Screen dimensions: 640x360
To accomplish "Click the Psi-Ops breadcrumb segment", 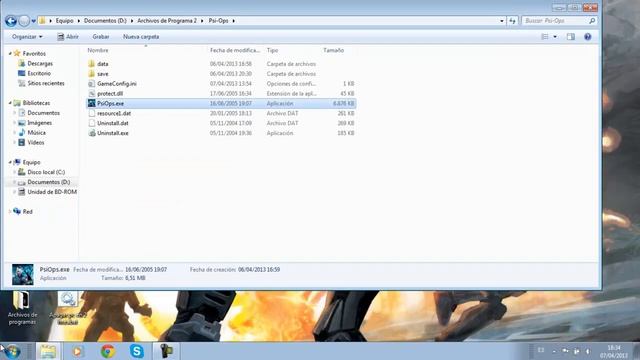I will tap(218, 21).
